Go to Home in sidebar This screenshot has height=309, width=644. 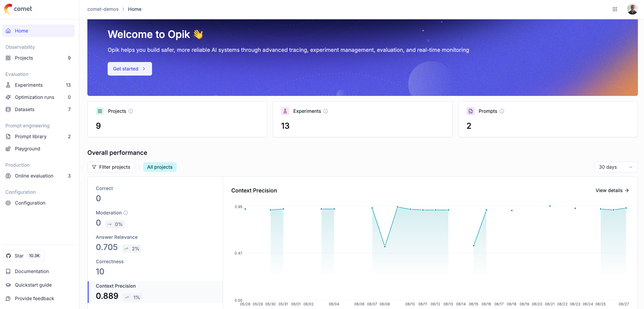tap(38, 31)
